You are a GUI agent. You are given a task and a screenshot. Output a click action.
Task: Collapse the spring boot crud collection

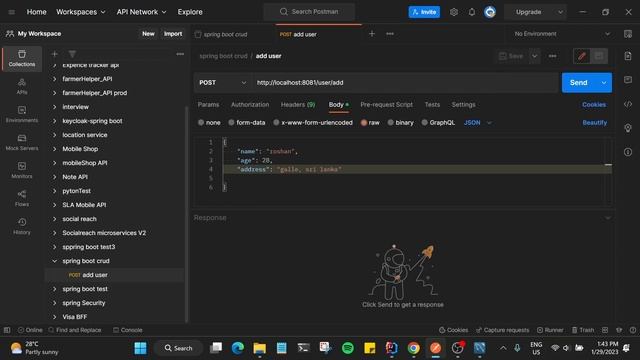tap(55, 261)
